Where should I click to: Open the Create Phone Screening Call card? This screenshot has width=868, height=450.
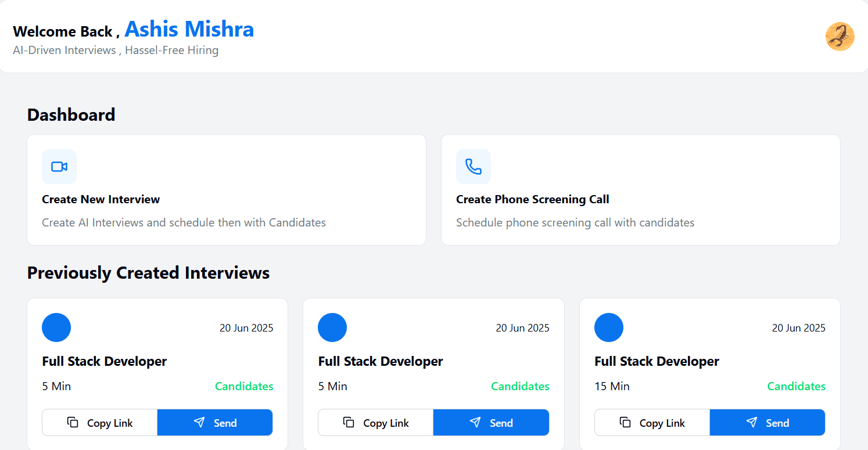(x=641, y=190)
